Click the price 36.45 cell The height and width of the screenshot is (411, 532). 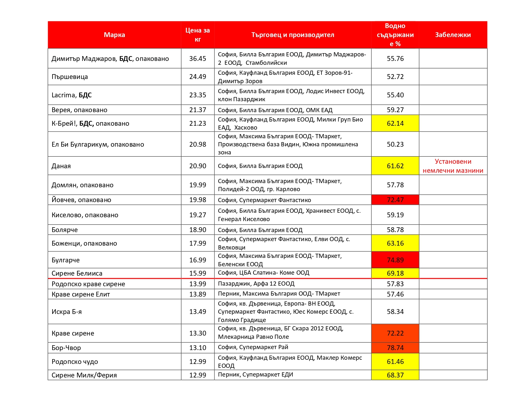[x=197, y=59]
